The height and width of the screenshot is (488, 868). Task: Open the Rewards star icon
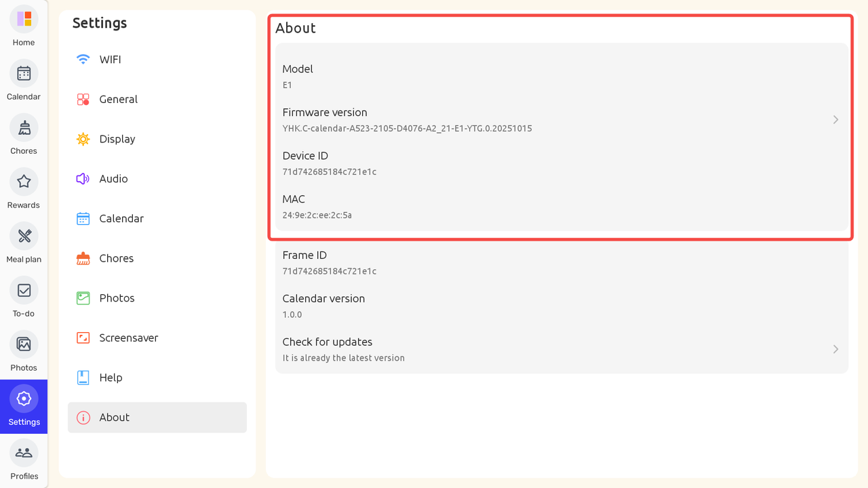(x=24, y=182)
